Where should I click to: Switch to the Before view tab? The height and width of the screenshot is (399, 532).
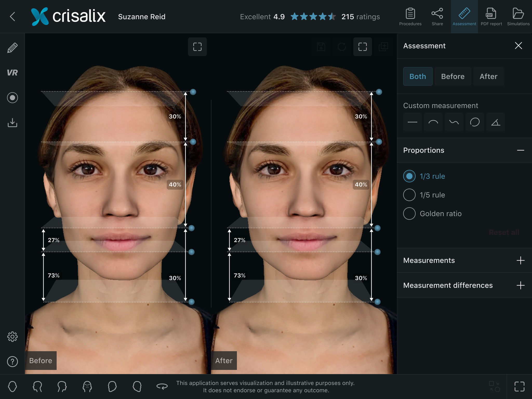tap(453, 76)
